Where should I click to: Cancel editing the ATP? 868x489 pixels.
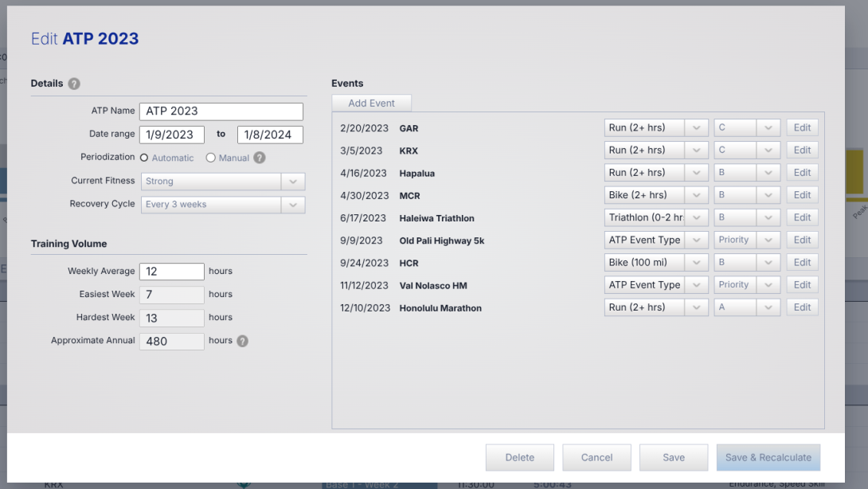[596, 457]
